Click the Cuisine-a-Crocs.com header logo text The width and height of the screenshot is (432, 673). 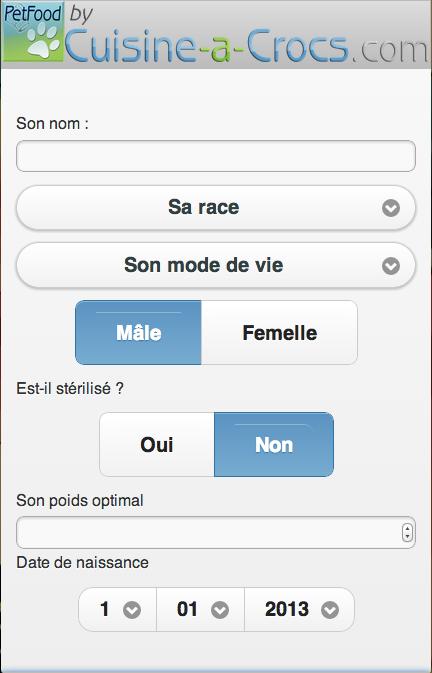[247, 46]
